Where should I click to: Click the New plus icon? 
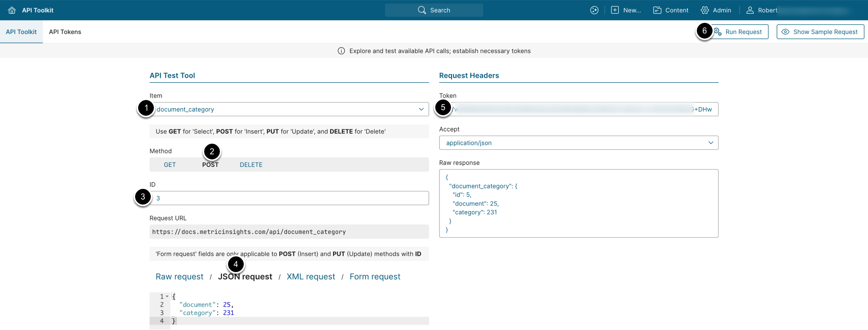click(x=615, y=10)
